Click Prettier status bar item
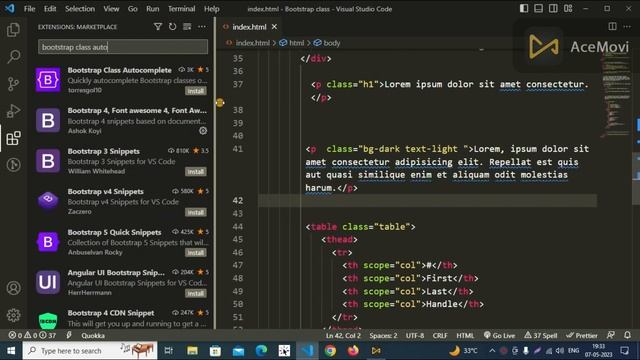Screen dimensions: 640x360 pos(582,336)
